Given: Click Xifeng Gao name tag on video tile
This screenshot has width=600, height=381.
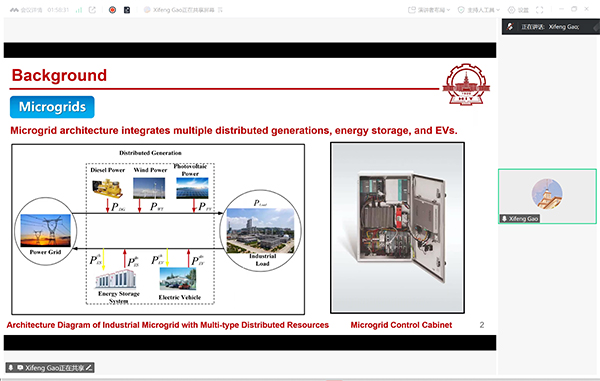Looking at the screenshot, I should (520, 218).
